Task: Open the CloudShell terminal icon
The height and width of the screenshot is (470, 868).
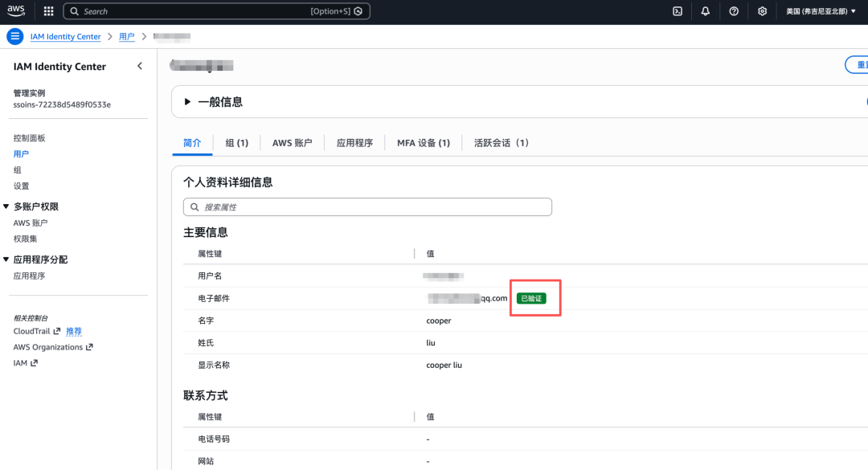Action: [678, 11]
